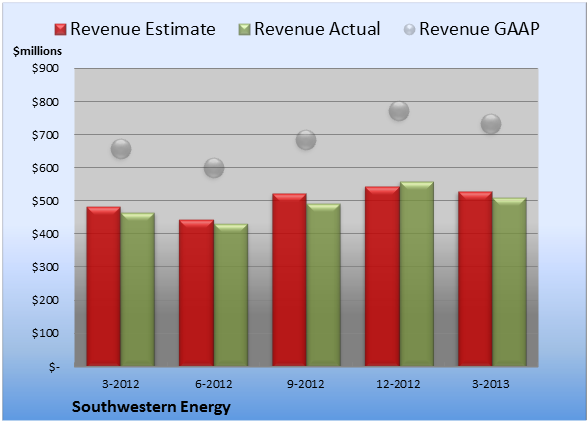Select the green actual bar for 9-2012

pos(323,285)
